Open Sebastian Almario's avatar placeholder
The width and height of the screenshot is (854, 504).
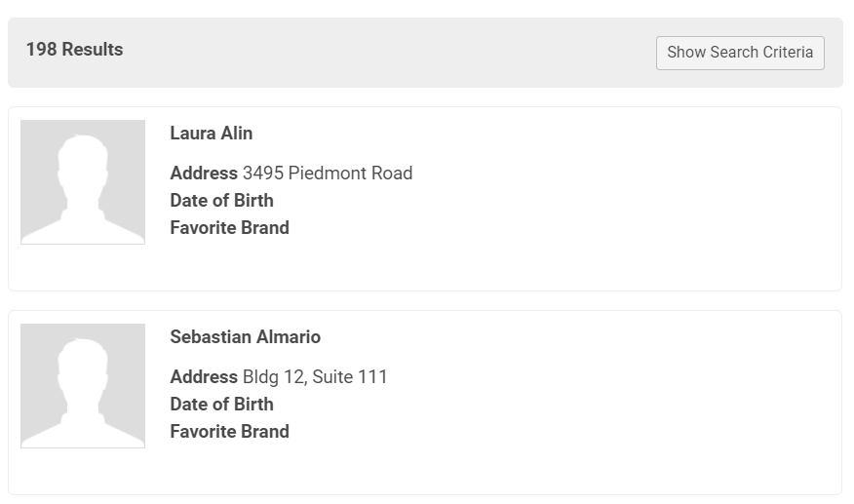point(83,386)
